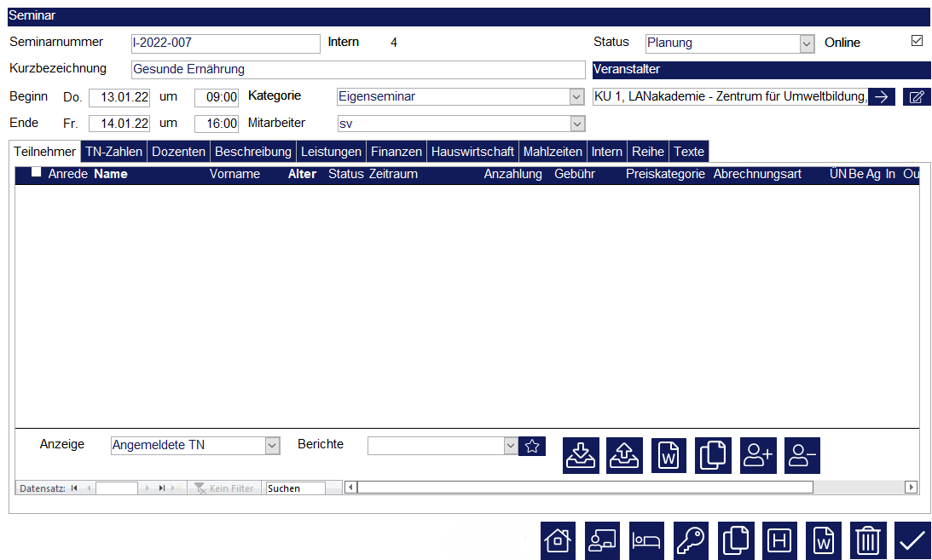Open the Status dropdown showing Planung
This screenshot has height=560, width=932.
point(807,43)
